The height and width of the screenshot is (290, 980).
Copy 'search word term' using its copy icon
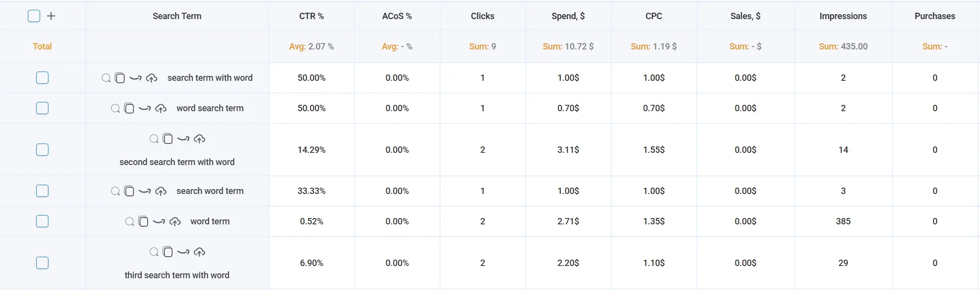click(x=129, y=191)
